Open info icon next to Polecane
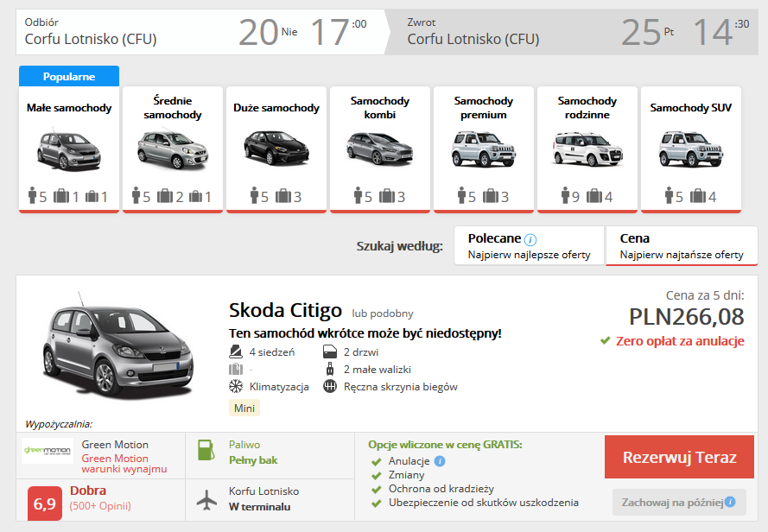The height and width of the screenshot is (532, 768). 530,239
